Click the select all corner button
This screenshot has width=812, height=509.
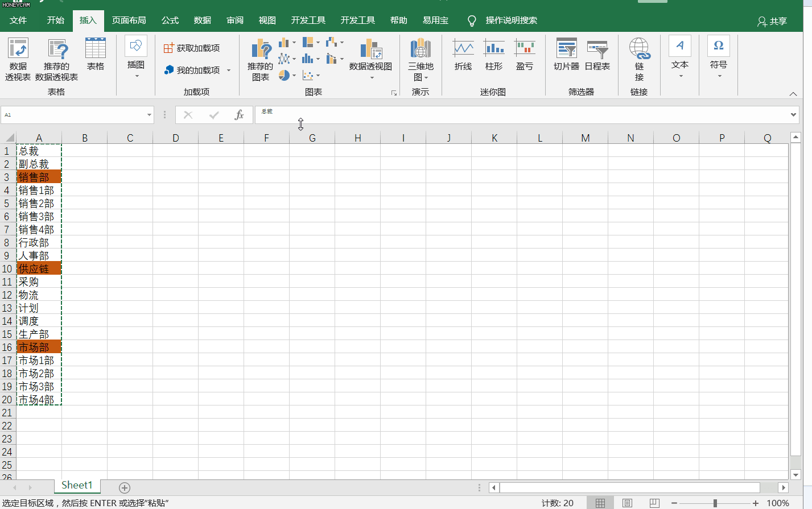coord(9,138)
